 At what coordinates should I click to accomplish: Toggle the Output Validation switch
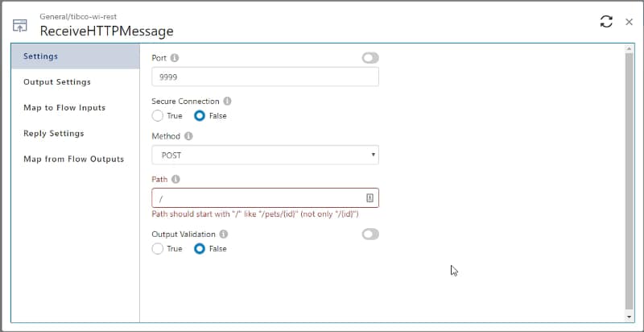[370, 234]
